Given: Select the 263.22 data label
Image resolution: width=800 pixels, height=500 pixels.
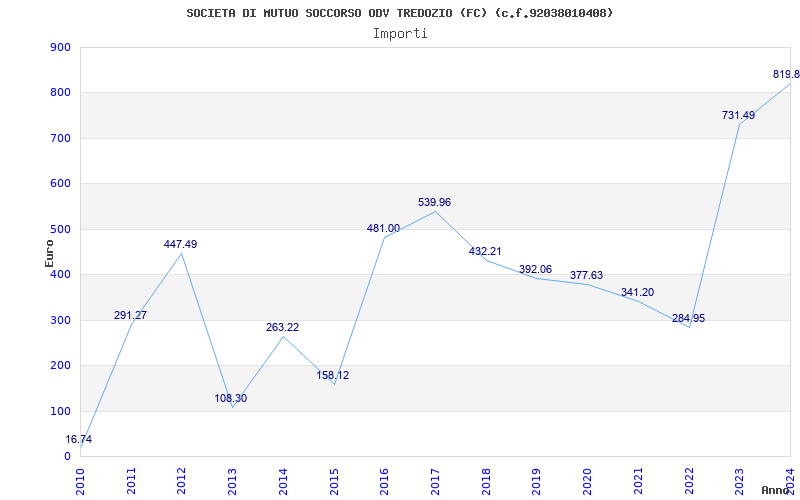Looking at the screenshot, I should coord(282,328).
